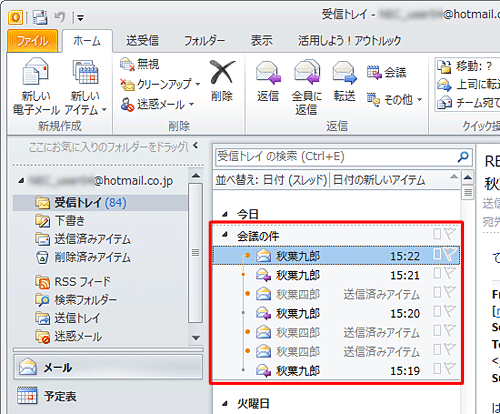Select the 秋葉九郎 15:20 message
Viewport: 500px width, 414px height.
click(x=336, y=313)
